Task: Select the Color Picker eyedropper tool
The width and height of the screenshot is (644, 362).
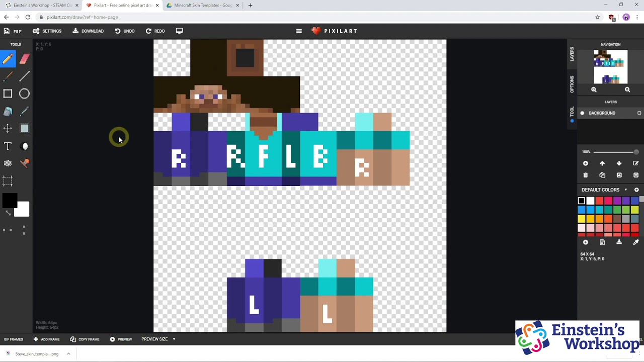Action: pyautogui.click(x=24, y=111)
